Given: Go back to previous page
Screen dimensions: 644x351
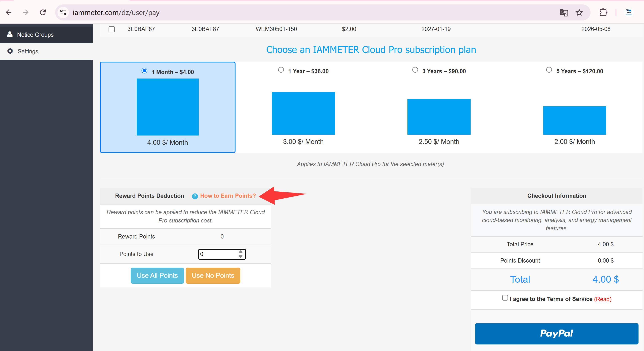Looking at the screenshot, I should (9, 12).
